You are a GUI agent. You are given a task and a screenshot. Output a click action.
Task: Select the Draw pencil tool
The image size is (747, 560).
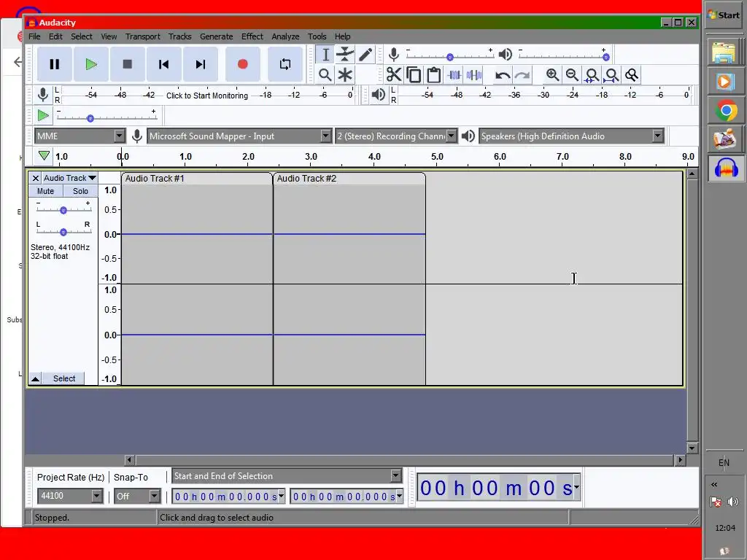365,55
